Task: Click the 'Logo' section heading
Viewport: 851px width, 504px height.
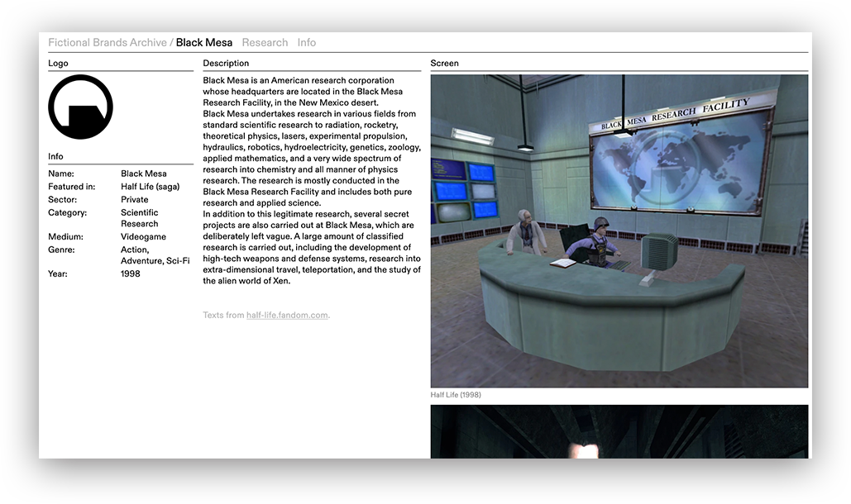Action: [58, 63]
